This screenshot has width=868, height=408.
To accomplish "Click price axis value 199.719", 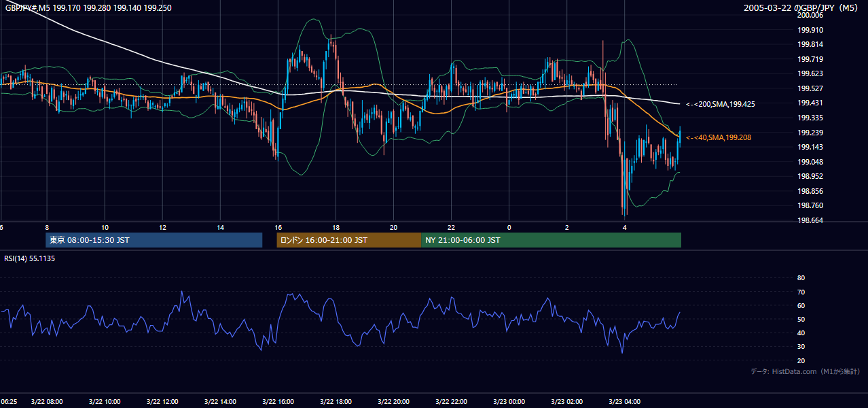I will 810,59.
